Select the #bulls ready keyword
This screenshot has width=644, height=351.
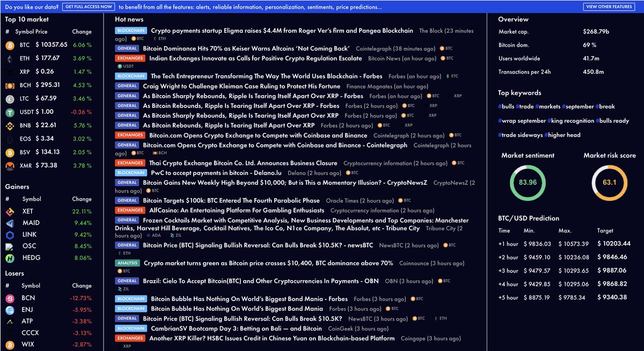(612, 121)
